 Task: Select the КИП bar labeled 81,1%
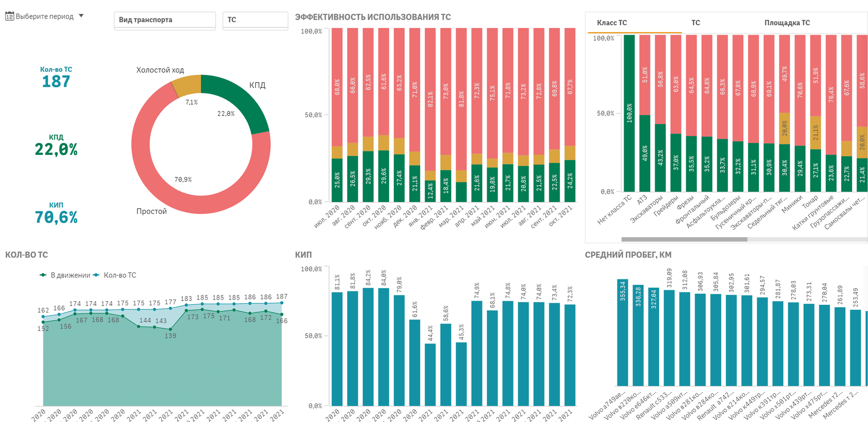click(x=337, y=349)
